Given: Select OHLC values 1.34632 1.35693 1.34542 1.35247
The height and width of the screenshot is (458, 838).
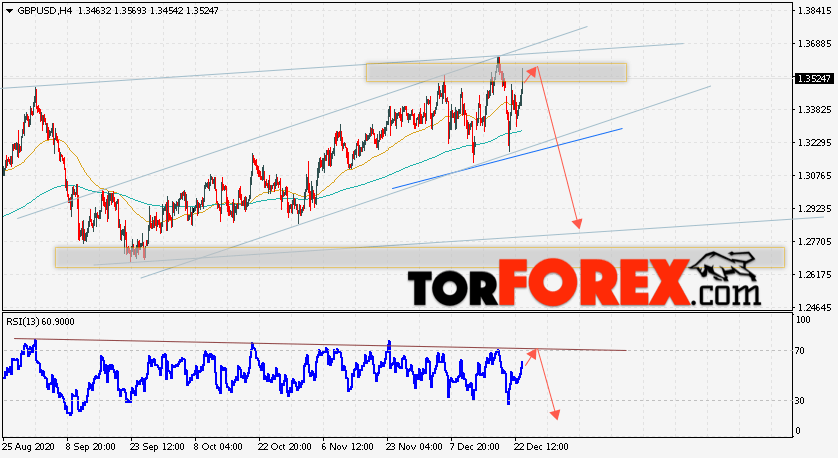Looking at the screenshot, I should 148,10.
